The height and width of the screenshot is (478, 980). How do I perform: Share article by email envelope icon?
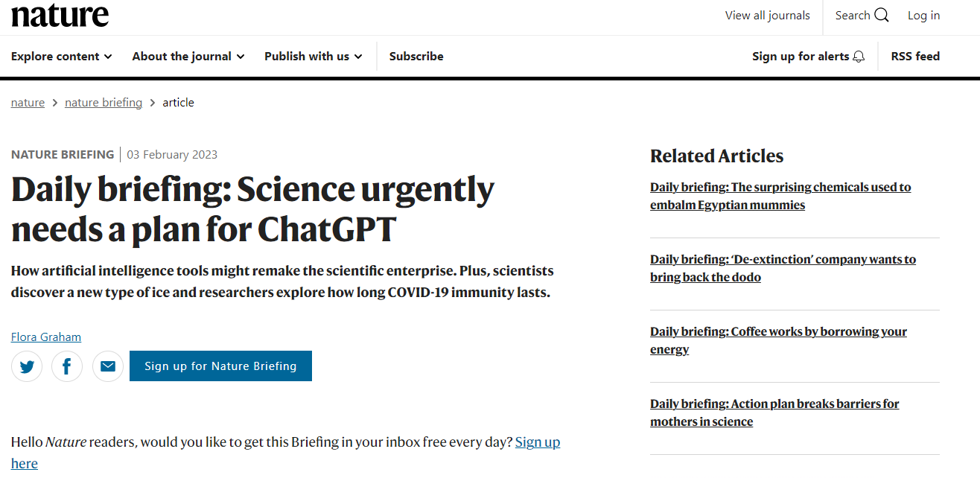pos(108,366)
